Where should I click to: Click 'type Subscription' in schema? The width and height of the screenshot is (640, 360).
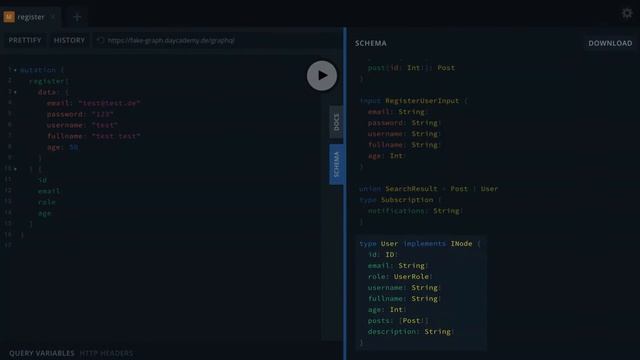coord(400,200)
